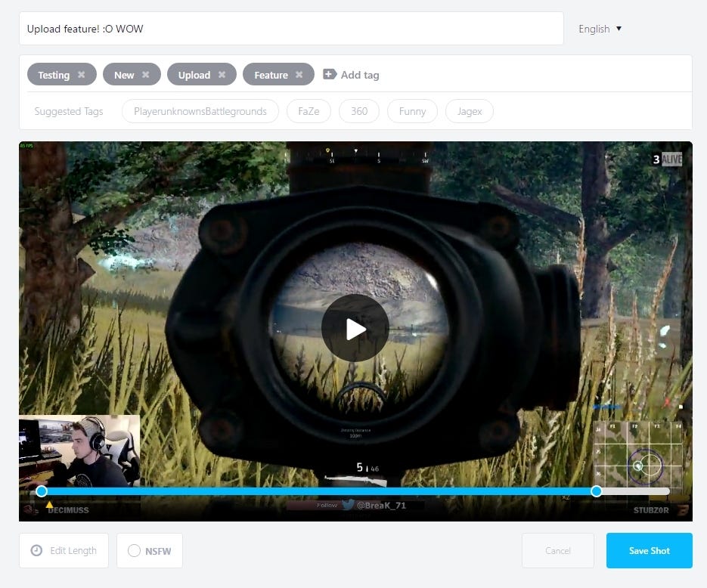Add suggested tag PlayerunknownsBattlegrounds
Viewport: 707px width, 588px height.
tap(200, 111)
